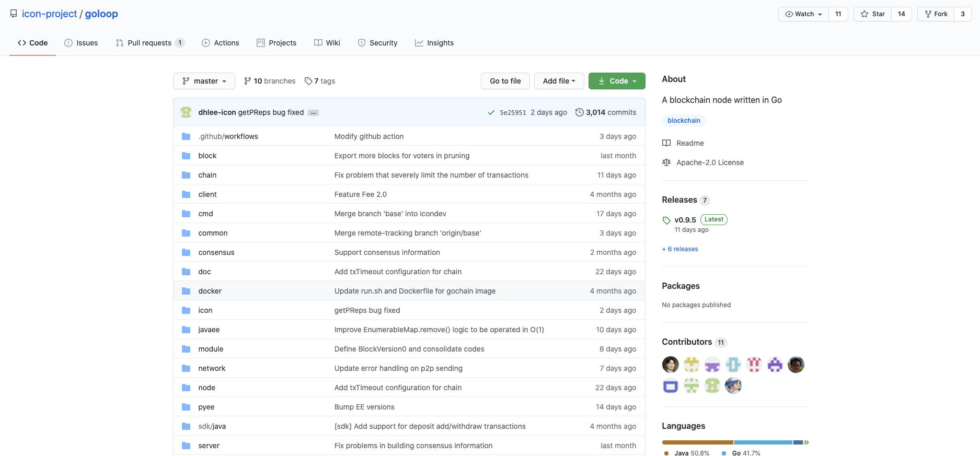Open the v0.9.5 release link
This screenshot has height=456, width=980.
point(685,220)
